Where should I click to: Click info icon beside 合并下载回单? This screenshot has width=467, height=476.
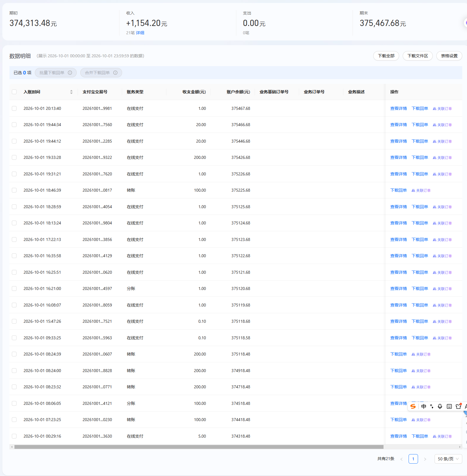[115, 73]
